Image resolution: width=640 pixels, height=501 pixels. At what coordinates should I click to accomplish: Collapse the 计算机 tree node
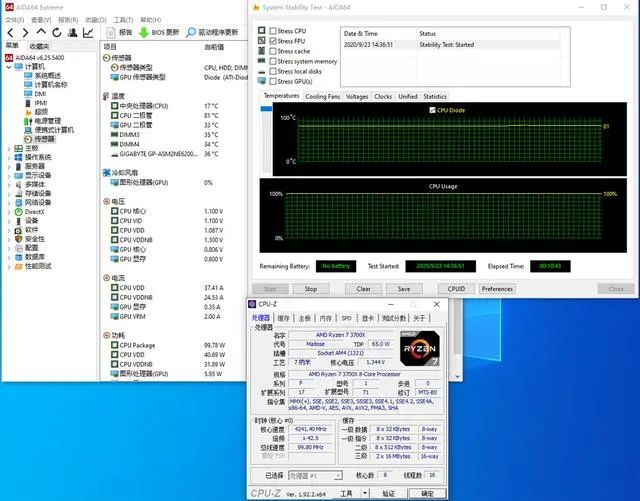(x=9, y=67)
